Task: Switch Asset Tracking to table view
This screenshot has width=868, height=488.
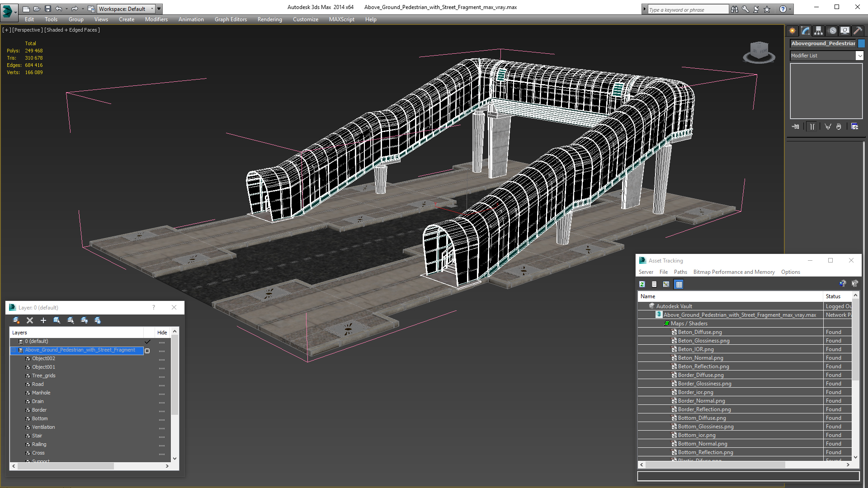Action: click(x=679, y=284)
